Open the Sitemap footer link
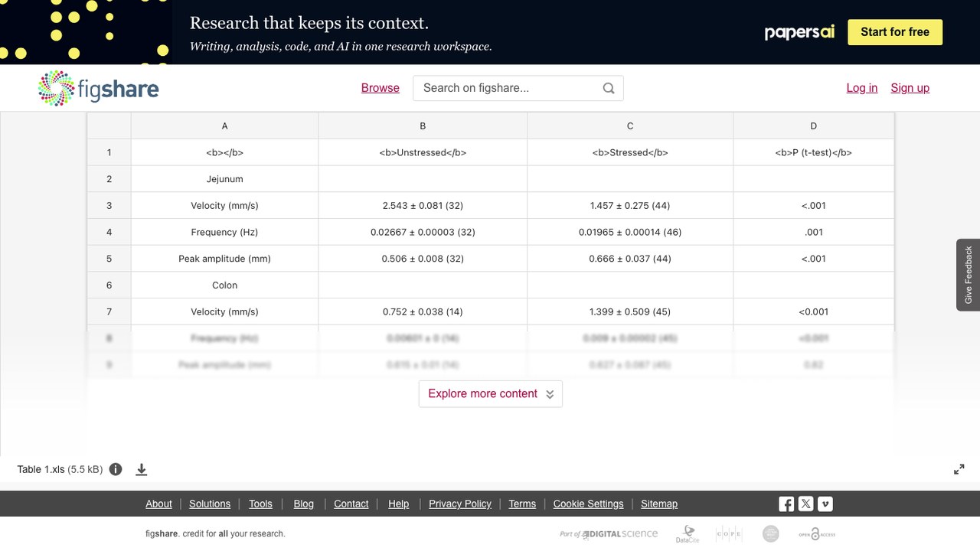 coord(659,504)
